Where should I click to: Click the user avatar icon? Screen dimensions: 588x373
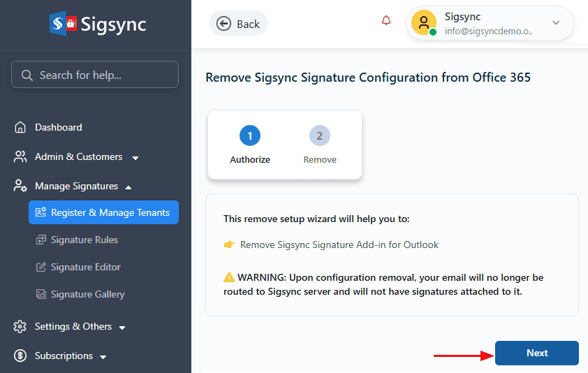424,23
